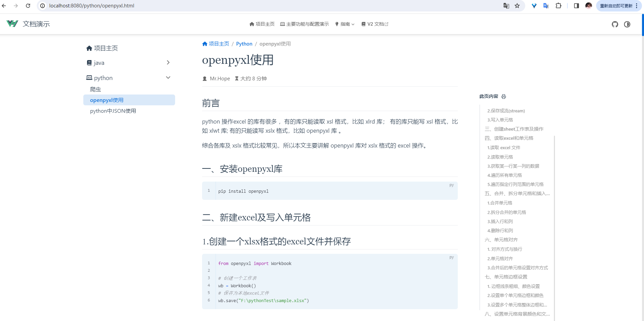Image resolution: width=644 pixels, height=321 pixels.
Task: Go forward in browser history
Action: tap(16, 6)
